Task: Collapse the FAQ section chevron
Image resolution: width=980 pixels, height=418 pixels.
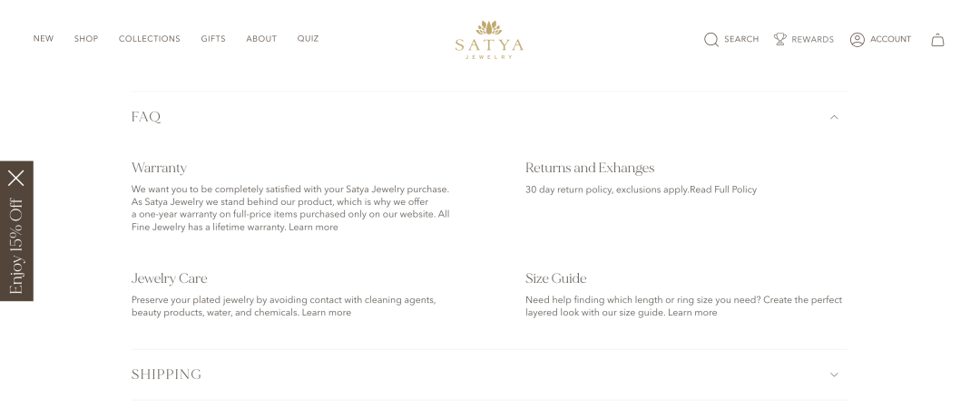Action: 834,117
